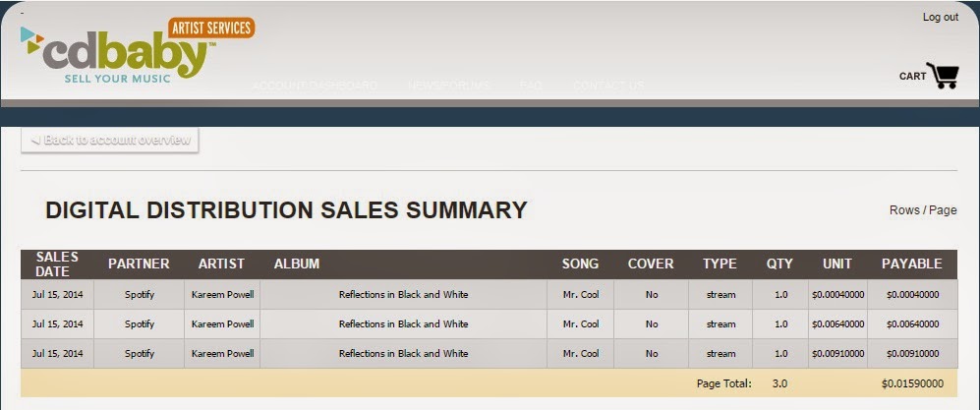
Task: Sort by the Partner column header
Action: pyautogui.click(x=139, y=264)
